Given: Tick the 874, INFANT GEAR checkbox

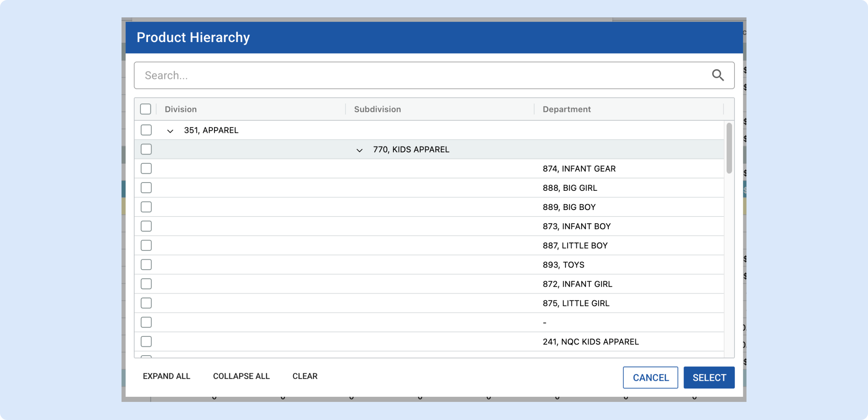Looking at the screenshot, I should pyautogui.click(x=146, y=168).
